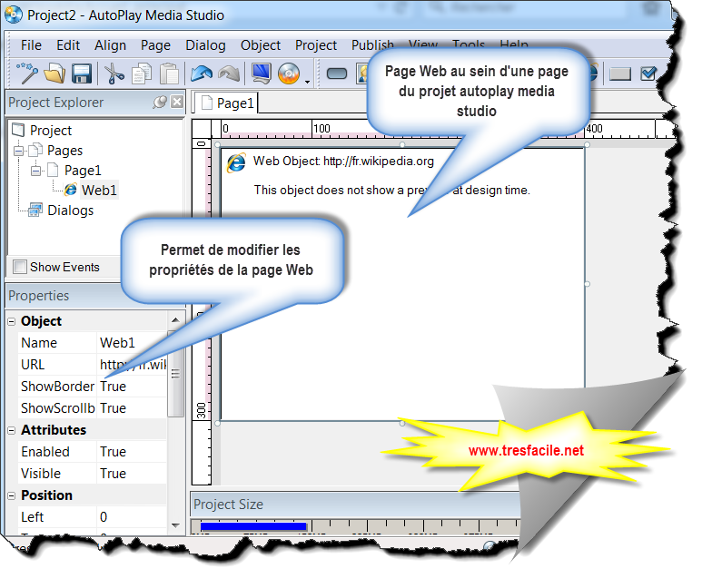Select the Web1 object in the tree
712x588 pixels.
click(99, 191)
